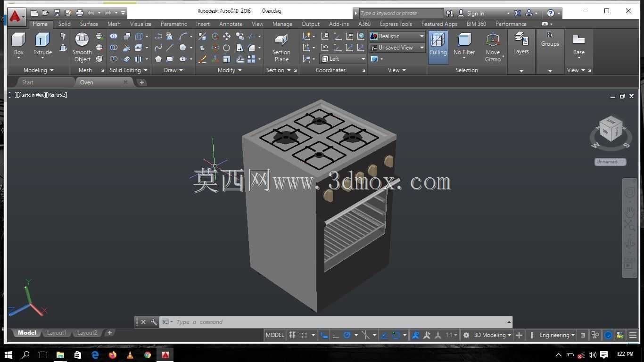The width and height of the screenshot is (644, 362).
Task: Open the Unsaved View dropdown
Action: tap(397, 48)
